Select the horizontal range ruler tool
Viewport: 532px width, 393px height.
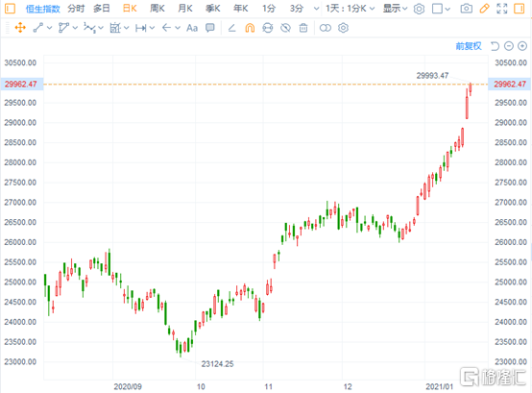tap(141, 28)
